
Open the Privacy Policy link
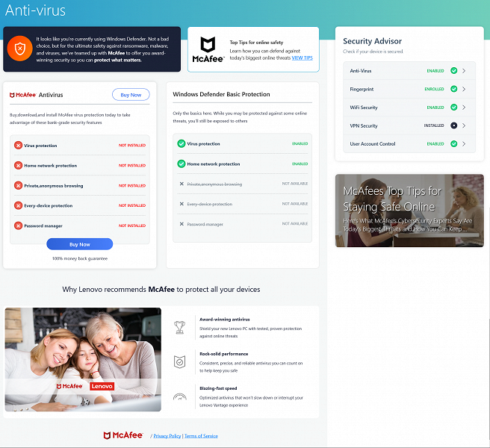click(x=167, y=436)
